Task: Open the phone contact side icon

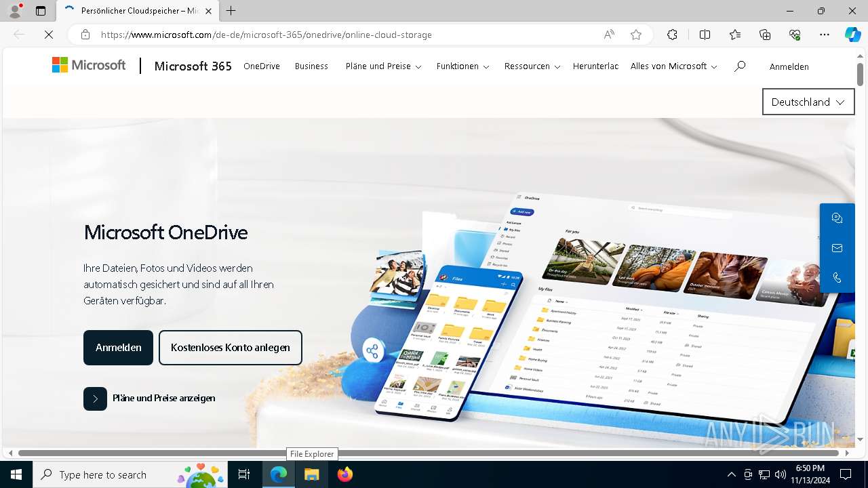Action: 837,278
